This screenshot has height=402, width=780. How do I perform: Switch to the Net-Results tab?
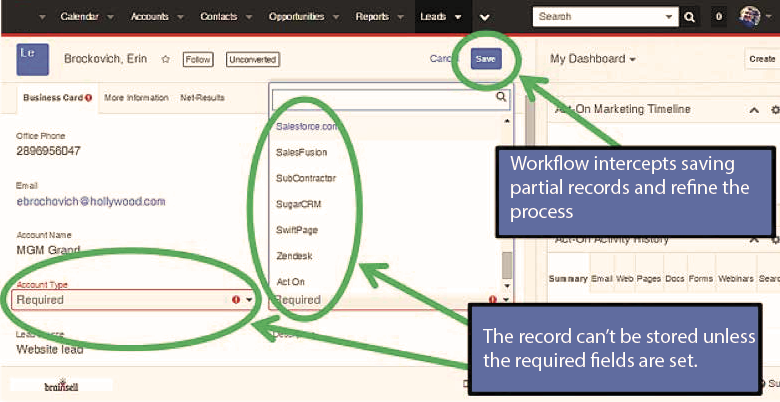coord(202,98)
